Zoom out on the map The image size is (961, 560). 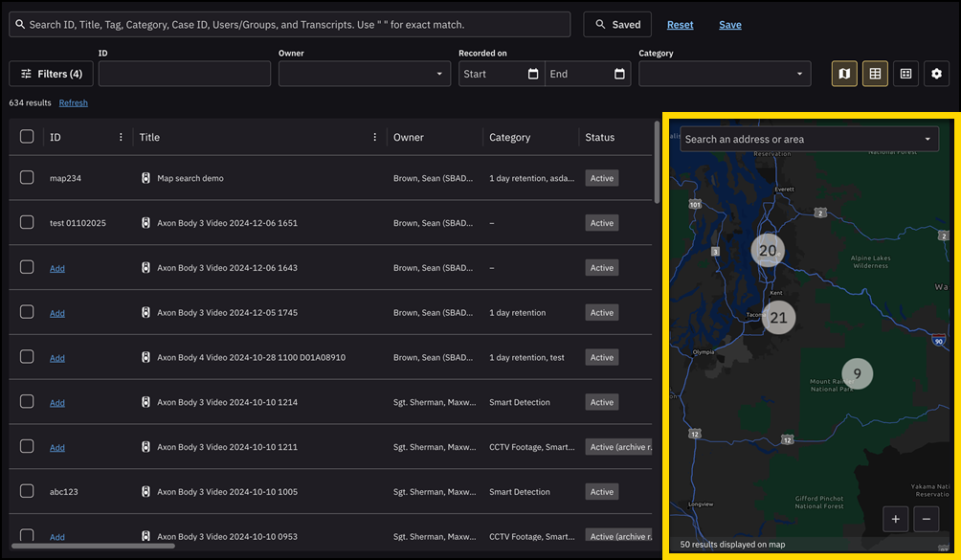point(927,519)
